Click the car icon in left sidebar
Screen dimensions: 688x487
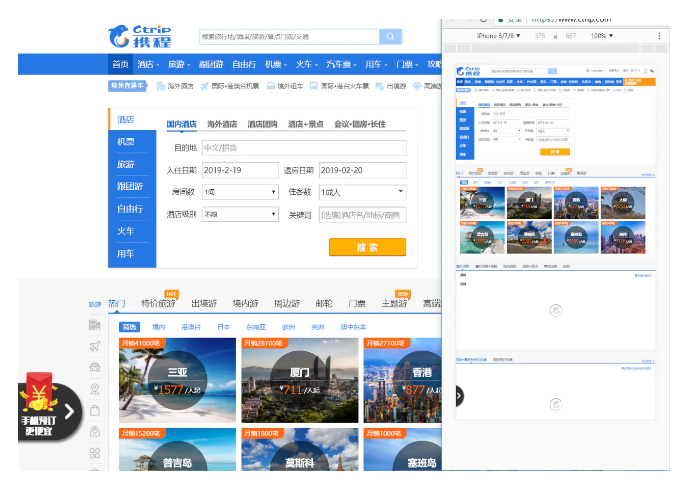click(x=94, y=368)
